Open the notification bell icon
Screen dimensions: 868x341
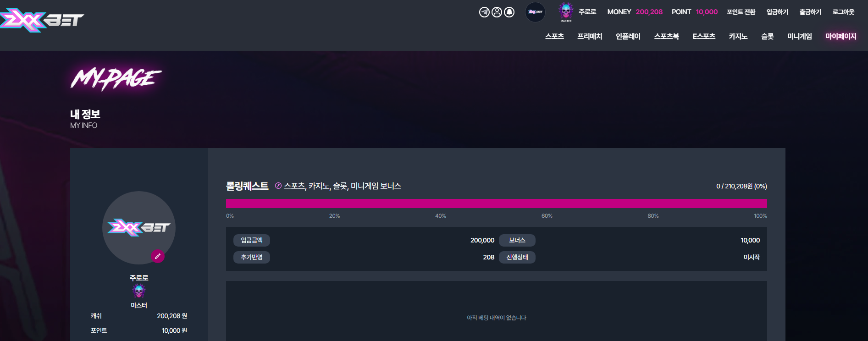[x=509, y=12]
